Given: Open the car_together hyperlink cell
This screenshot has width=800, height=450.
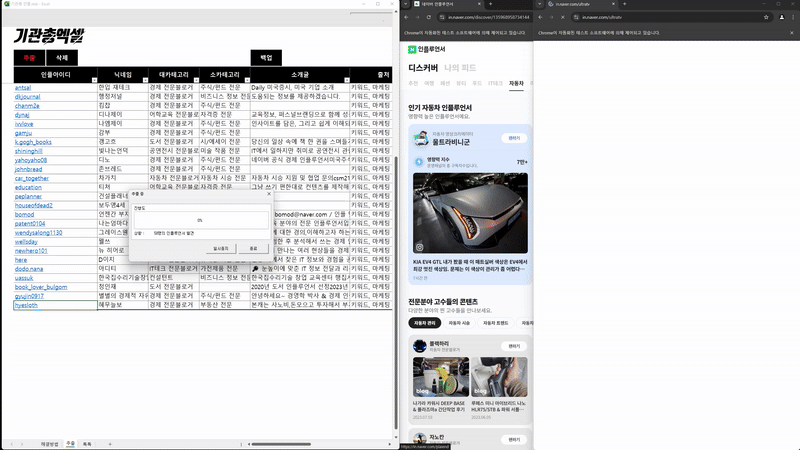Looking at the screenshot, I should pos(32,178).
